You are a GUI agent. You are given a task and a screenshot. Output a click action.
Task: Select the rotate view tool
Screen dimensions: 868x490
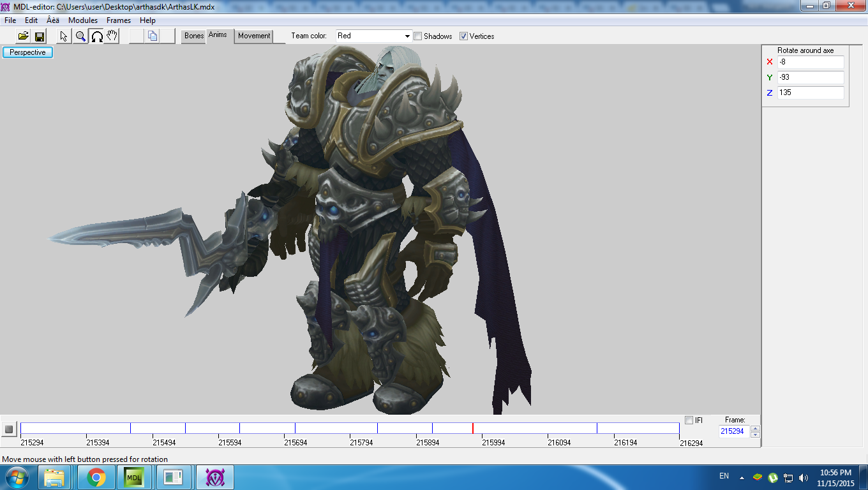[x=96, y=36]
